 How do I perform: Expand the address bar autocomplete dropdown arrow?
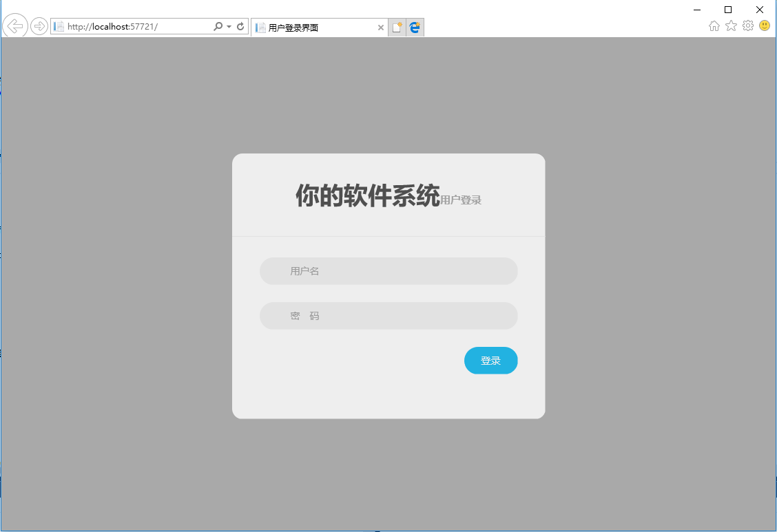click(x=229, y=27)
